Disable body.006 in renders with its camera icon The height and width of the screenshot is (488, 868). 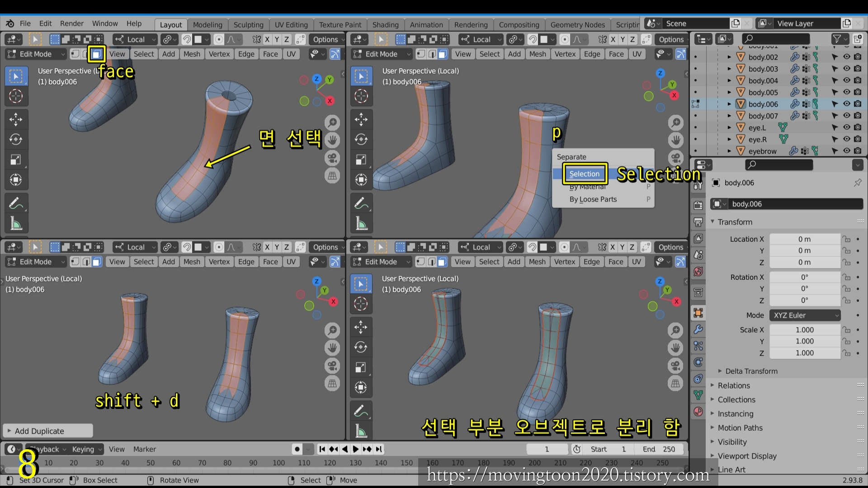pos(858,104)
